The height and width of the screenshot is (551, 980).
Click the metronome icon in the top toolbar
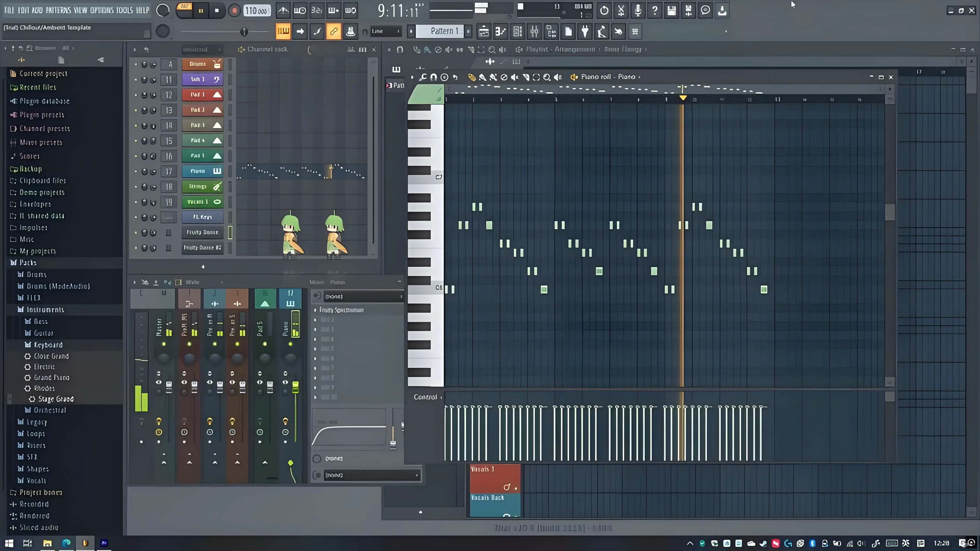click(x=283, y=11)
